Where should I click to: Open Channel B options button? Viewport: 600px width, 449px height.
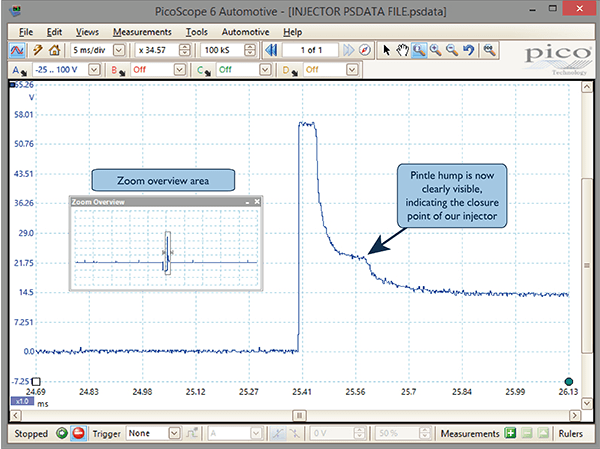click(118, 70)
